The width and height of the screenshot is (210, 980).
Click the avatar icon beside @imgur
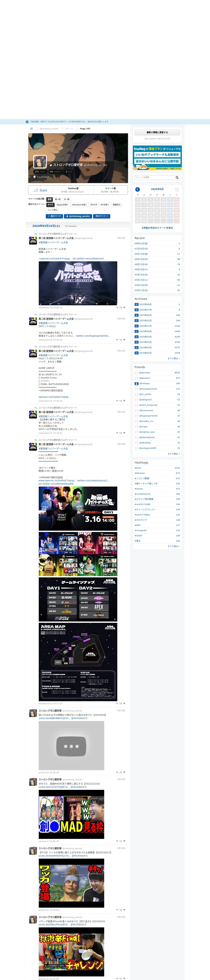[x=136, y=426]
